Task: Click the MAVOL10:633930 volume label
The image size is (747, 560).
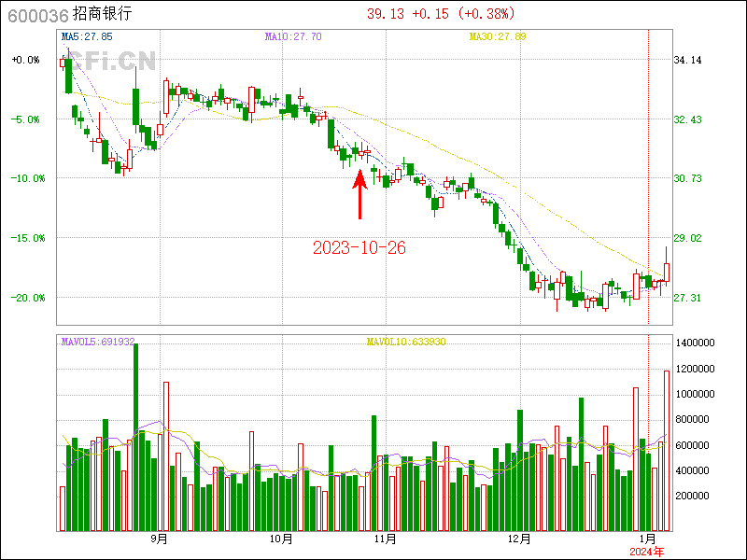Action: click(x=406, y=342)
